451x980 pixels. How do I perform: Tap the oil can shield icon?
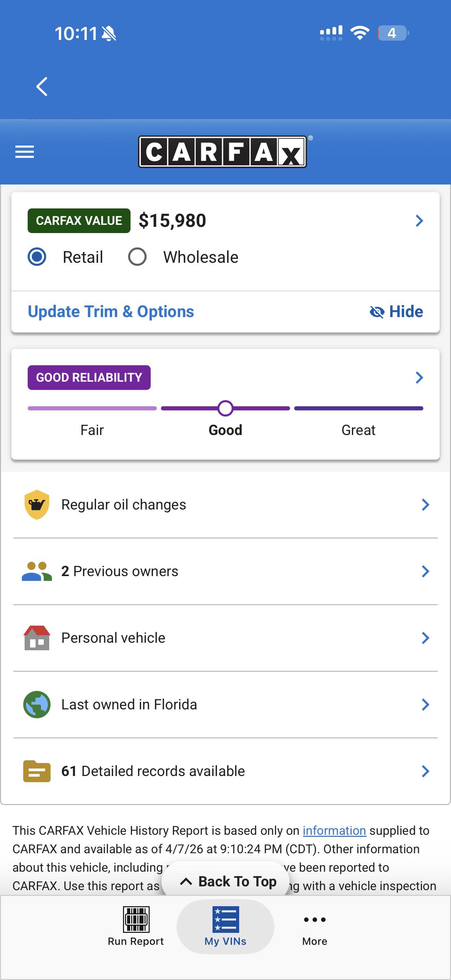[x=37, y=504]
